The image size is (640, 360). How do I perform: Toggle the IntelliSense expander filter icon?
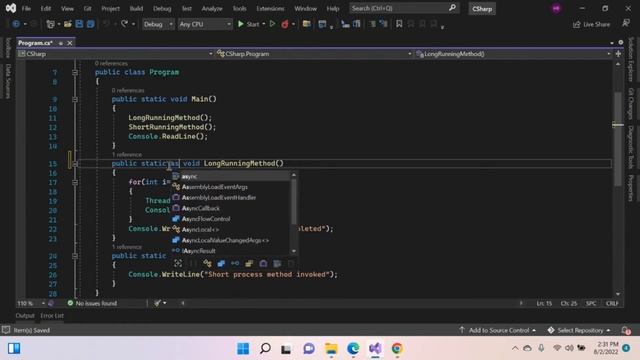pos(178,263)
